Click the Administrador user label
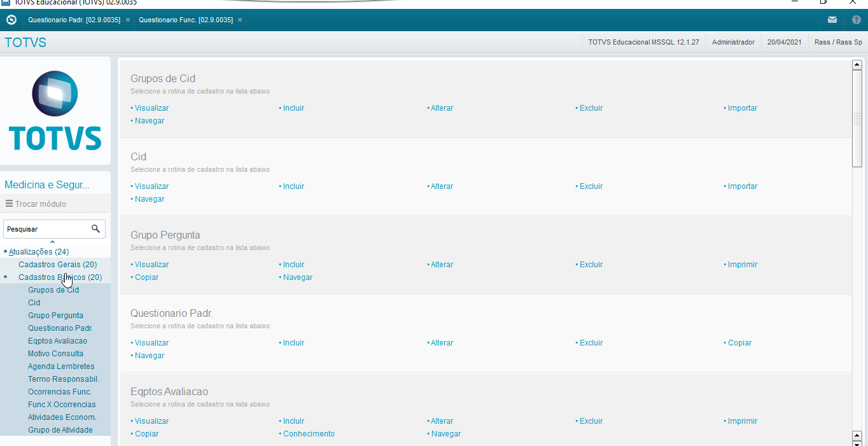This screenshot has height=446, width=868. click(733, 42)
